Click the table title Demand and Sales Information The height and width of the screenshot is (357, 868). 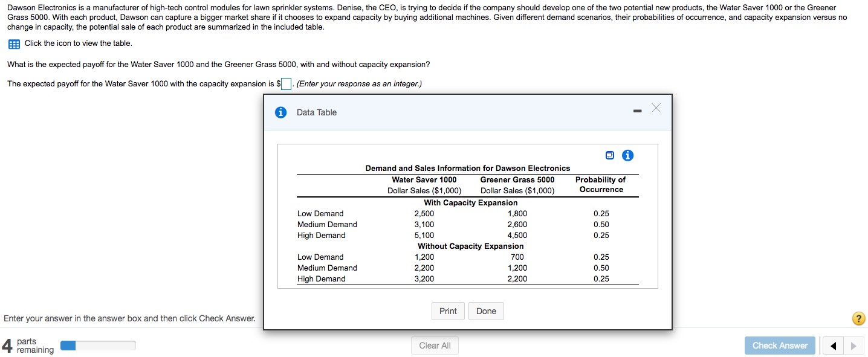(468, 168)
